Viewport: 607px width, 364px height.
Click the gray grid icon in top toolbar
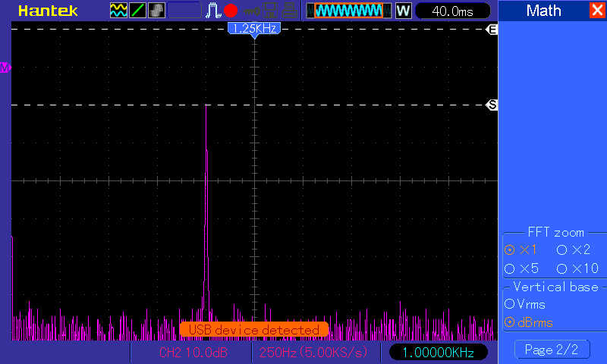click(157, 11)
